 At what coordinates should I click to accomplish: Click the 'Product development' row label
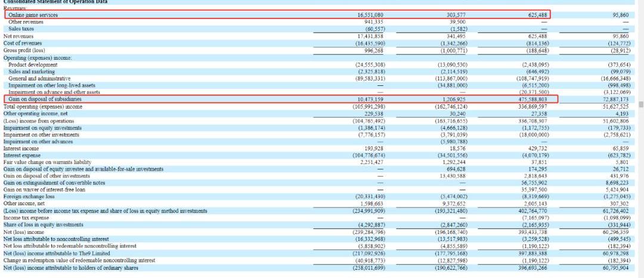click(x=33, y=64)
